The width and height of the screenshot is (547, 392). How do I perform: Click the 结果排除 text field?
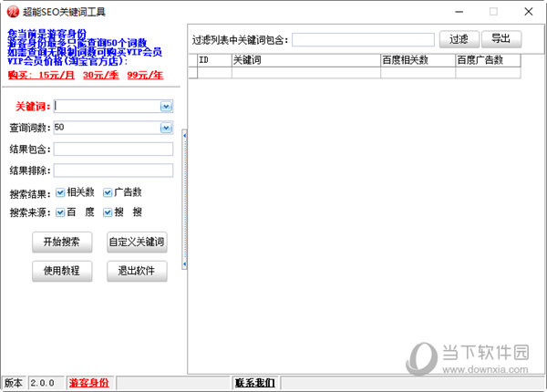coord(113,170)
